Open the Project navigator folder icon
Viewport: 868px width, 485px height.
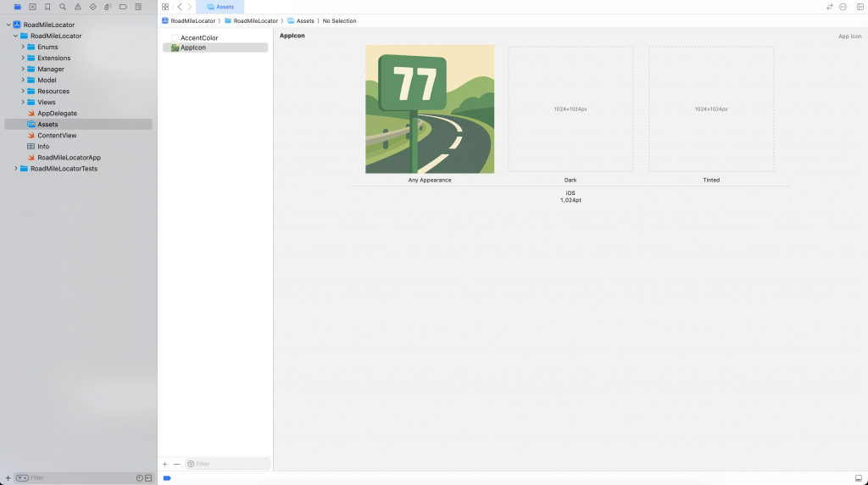18,7
